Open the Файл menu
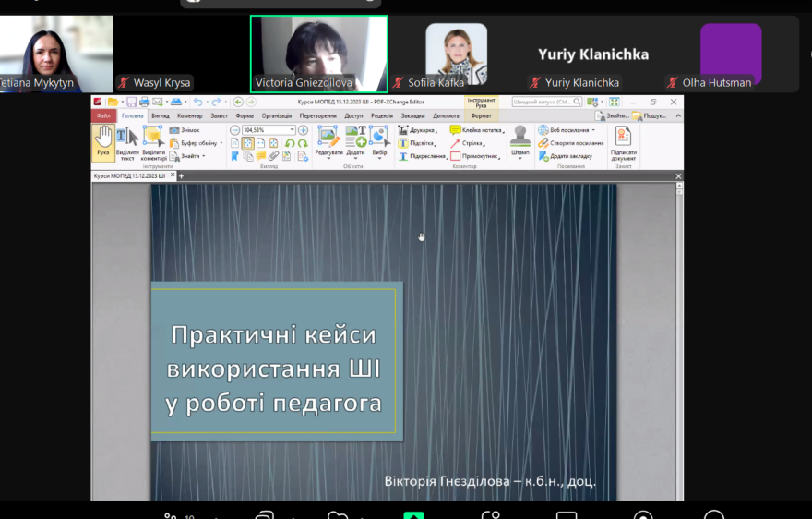The image size is (812, 519). pos(102,115)
